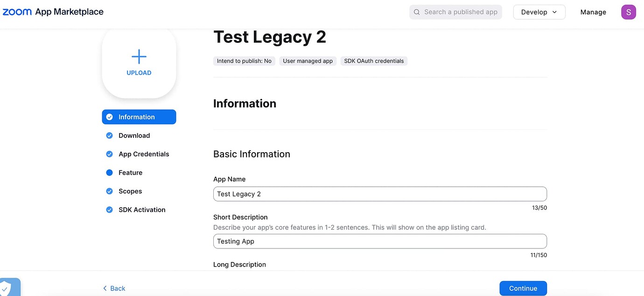Click the Information step checkmark icon
The width and height of the screenshot is (644, 296).
(x=110, y=117)
